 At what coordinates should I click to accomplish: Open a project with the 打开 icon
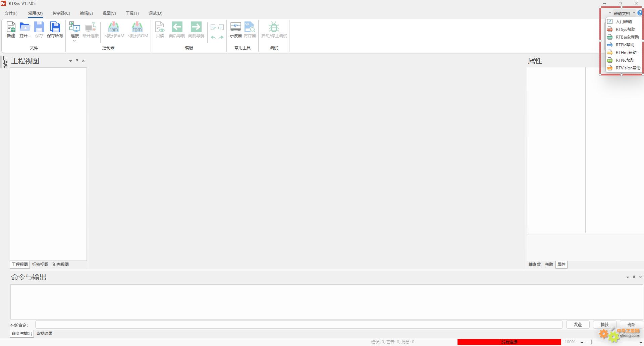tap(25, 30)
